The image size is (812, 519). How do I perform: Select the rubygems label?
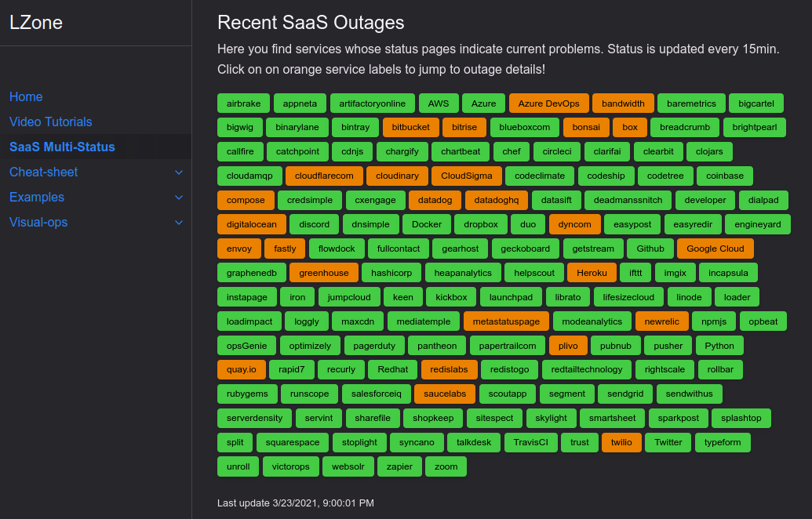(247, 394)
